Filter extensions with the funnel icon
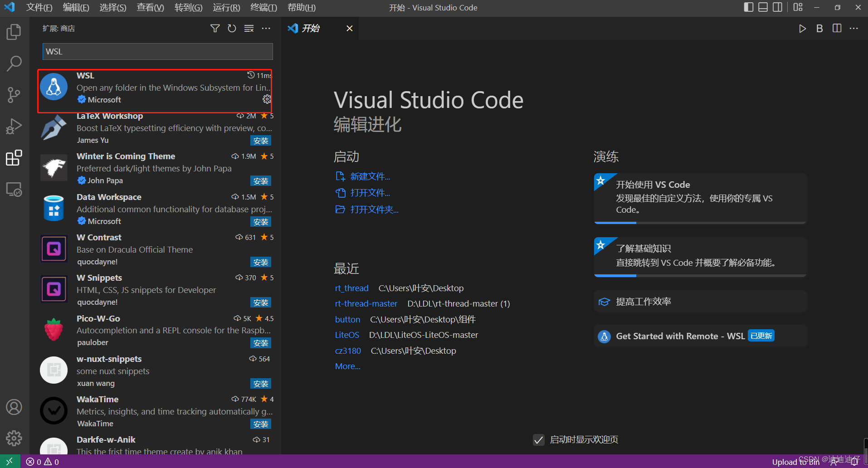 (x=215, y=29)
